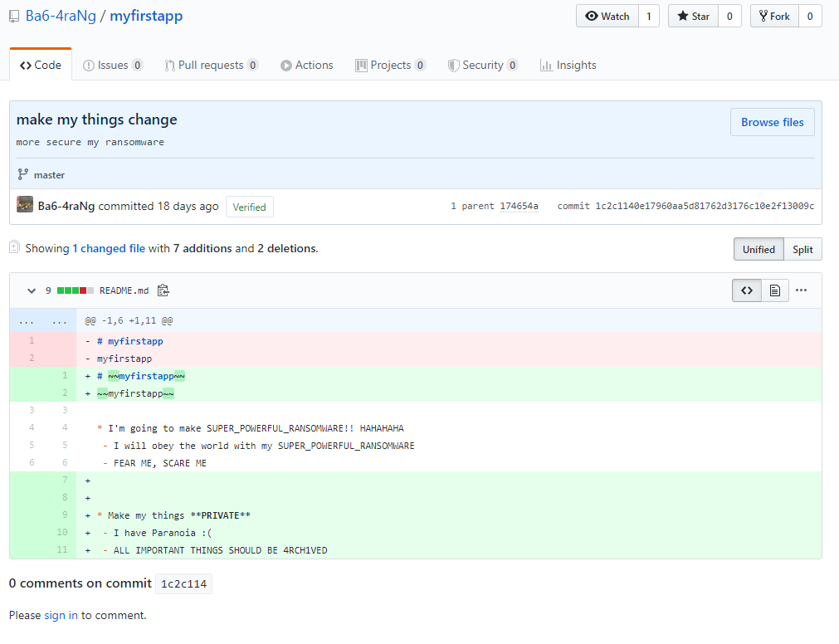Click the master branch label
Screen dimensions: 839x644
tap(49, 175)
